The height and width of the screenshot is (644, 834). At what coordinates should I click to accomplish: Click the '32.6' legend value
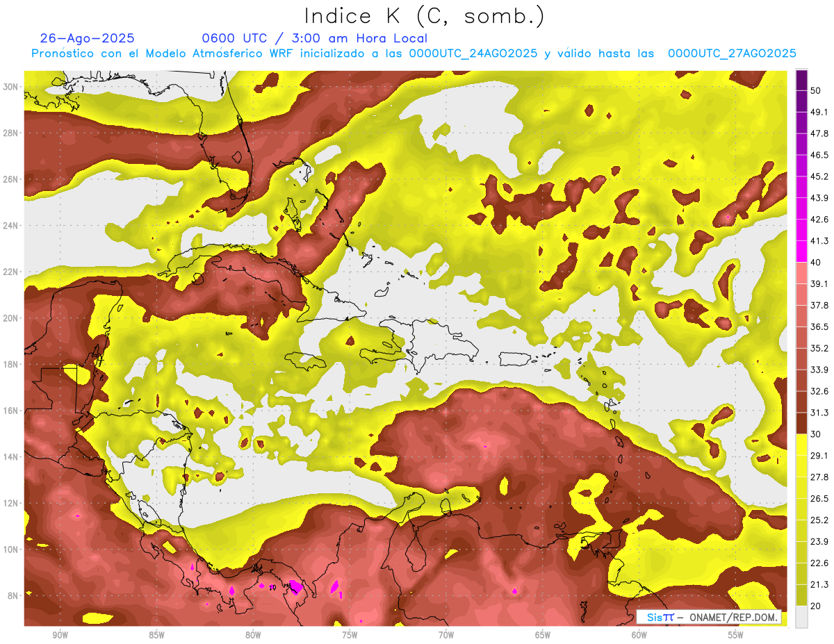click(819, 391)
